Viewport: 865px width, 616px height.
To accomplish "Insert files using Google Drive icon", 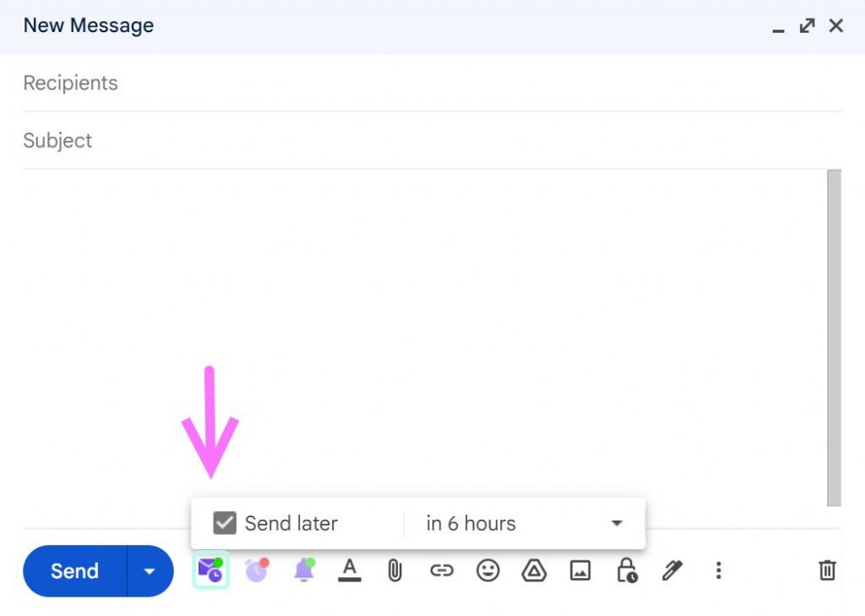I will coord(534,571).
